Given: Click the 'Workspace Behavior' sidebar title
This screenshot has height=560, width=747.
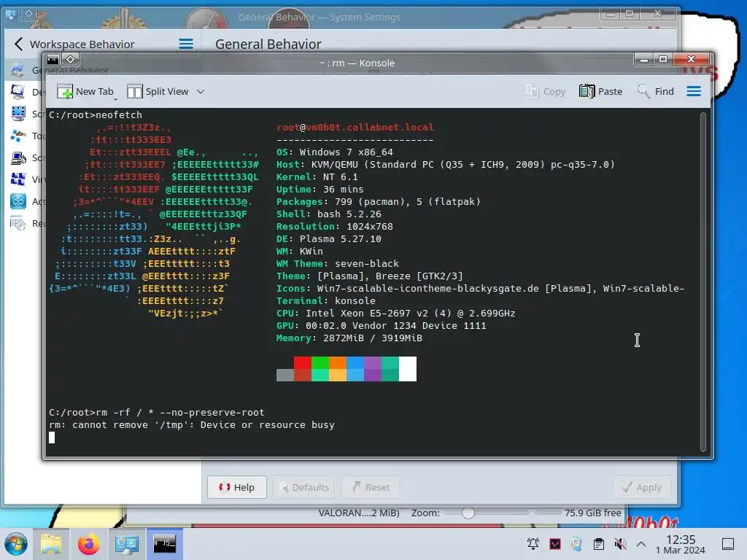Looking at the screenshot, I should tap(82, 44).
